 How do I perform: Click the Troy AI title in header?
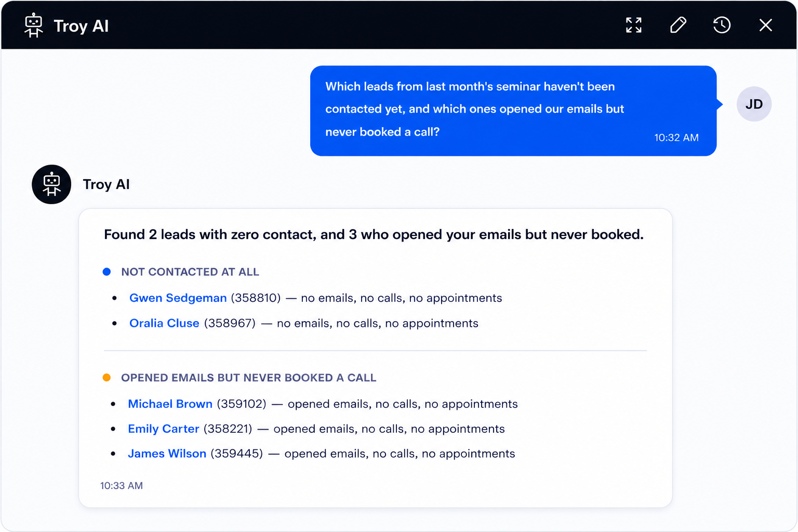click(81, 26)
